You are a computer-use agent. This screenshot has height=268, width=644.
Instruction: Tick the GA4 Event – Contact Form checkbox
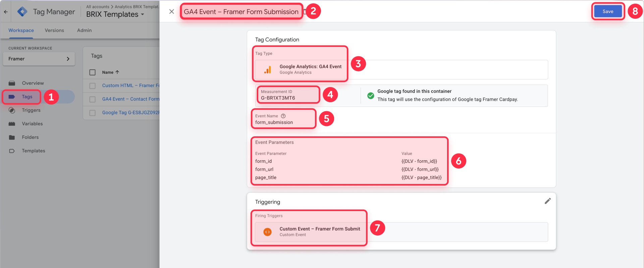pos(93,99)
